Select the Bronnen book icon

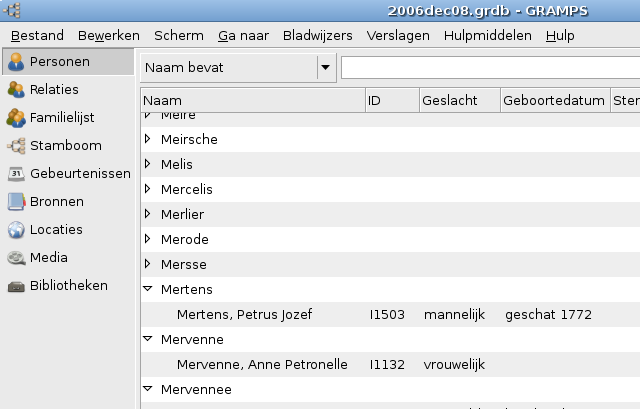pos(16,202)
